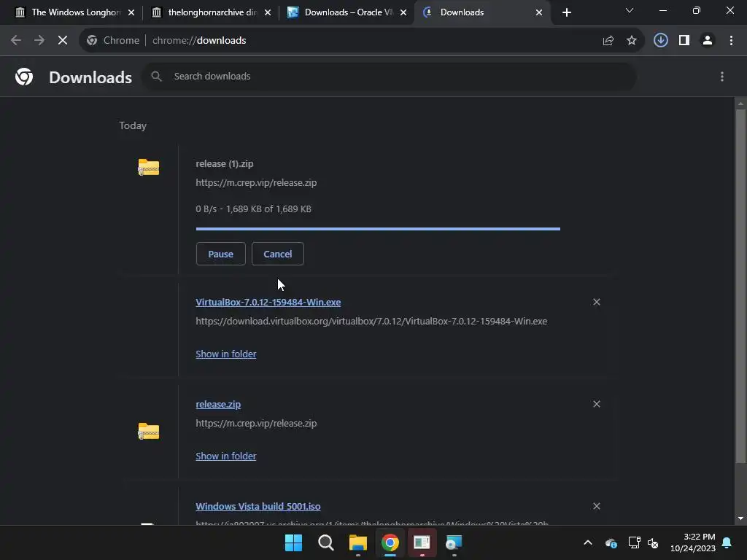Show release.zip in folder
The image size is (747, 560).
point(226,456)
